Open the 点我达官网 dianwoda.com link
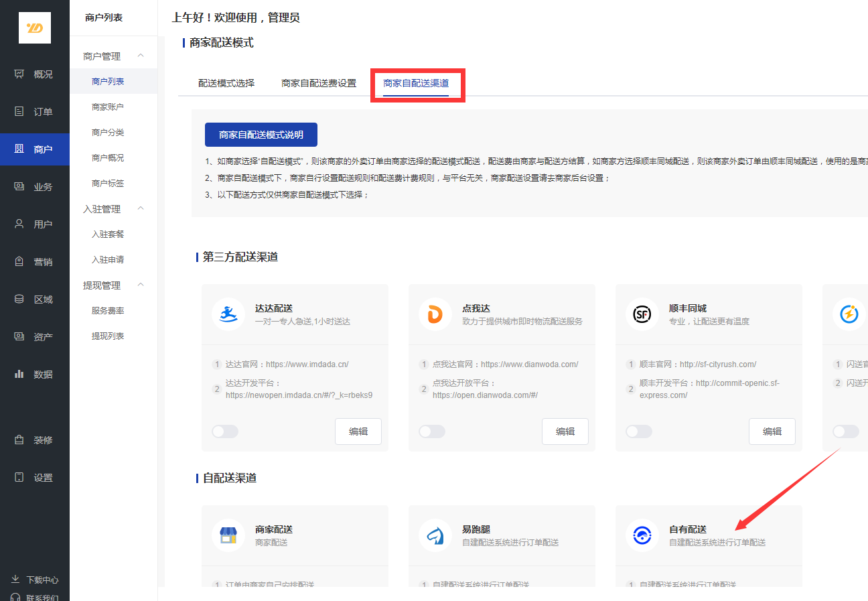Viewport: 868px width, 601px height. [x=505, y=364]
